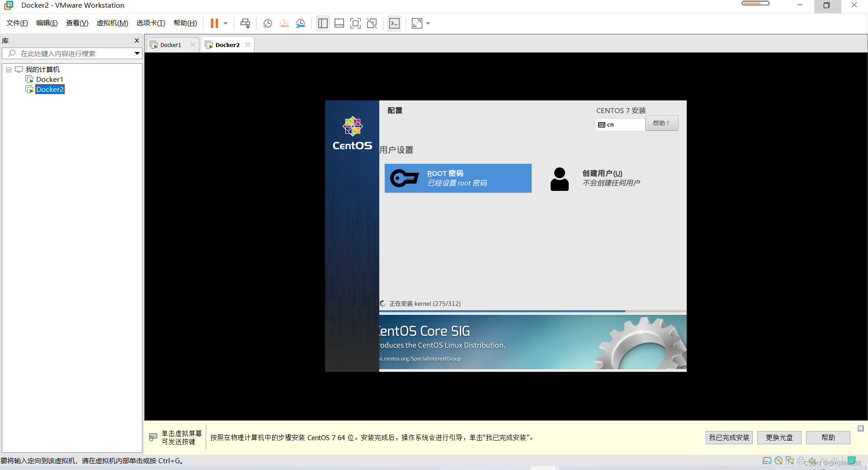Click the Unity mode toolbar icon
This screenshot has width=868, height=470.
click(x=372, y=23)
